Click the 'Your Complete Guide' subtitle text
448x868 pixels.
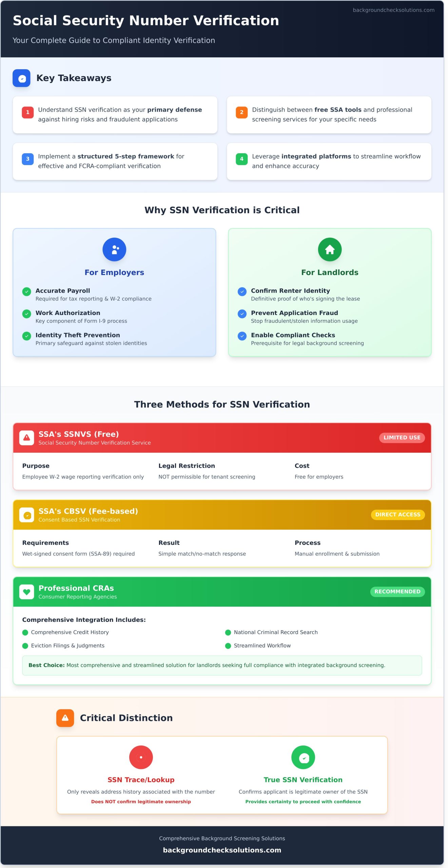(x=114, y=40)
